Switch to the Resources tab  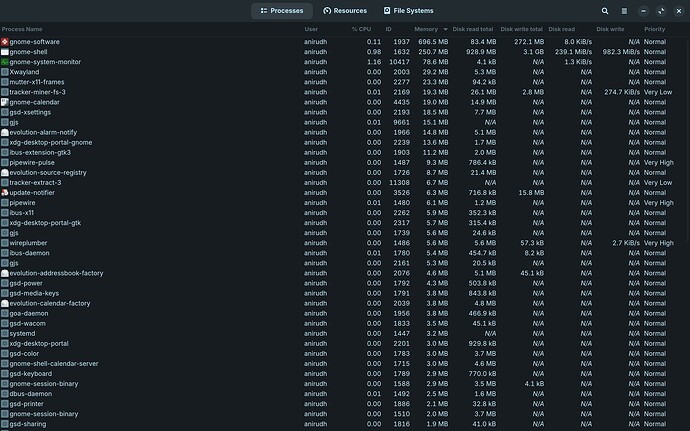coord(345,11)
